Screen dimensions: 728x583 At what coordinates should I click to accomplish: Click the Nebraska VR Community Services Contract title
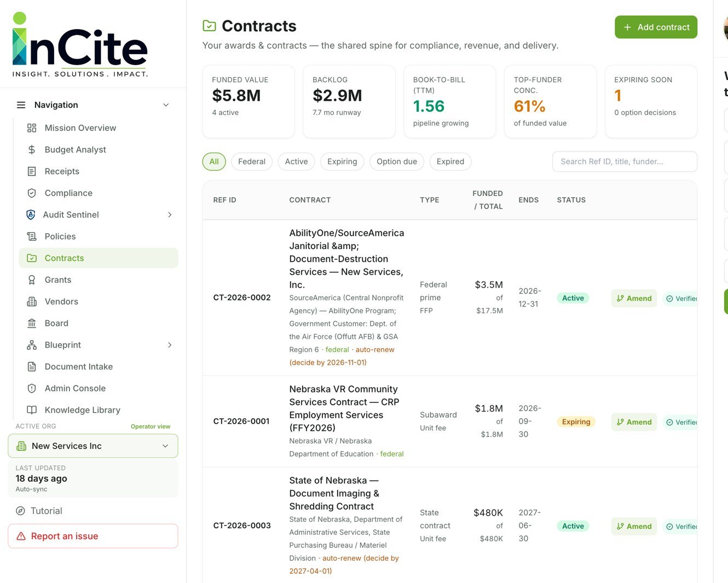click(344, 408)
